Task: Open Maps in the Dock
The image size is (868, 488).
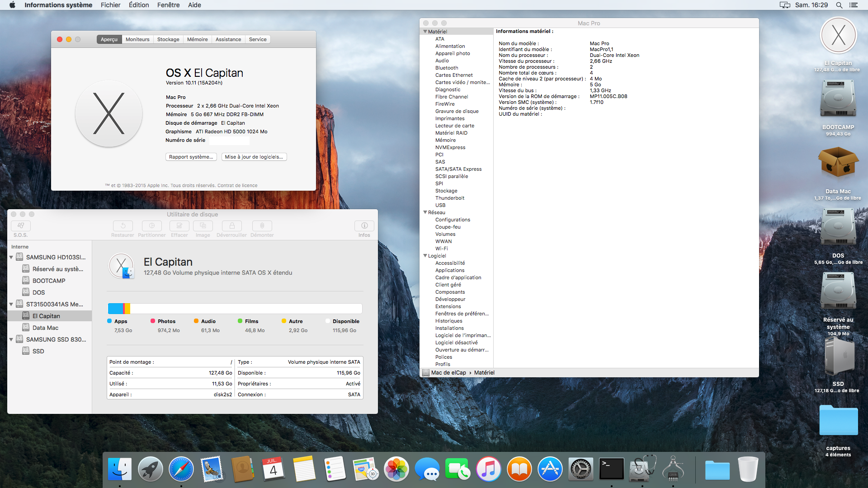Action: point(366,469)
